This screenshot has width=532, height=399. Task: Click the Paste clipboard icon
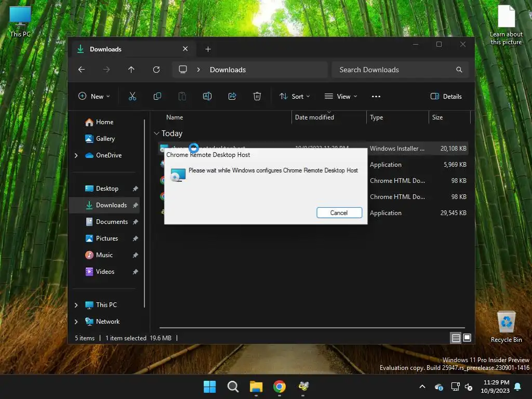coord(182,96)
